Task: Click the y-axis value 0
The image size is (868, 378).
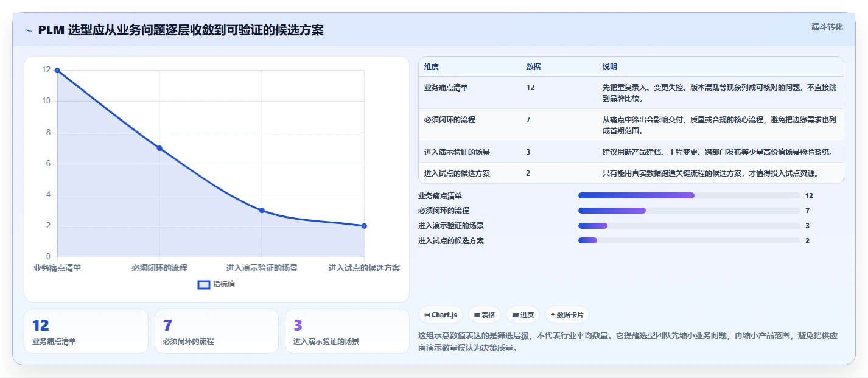Action: tap(48, 257)
